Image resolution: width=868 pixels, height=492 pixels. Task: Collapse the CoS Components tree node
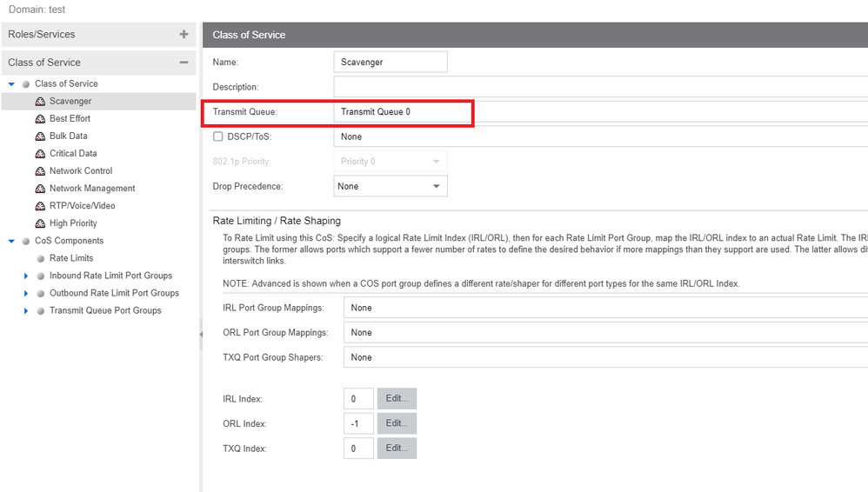11,241
